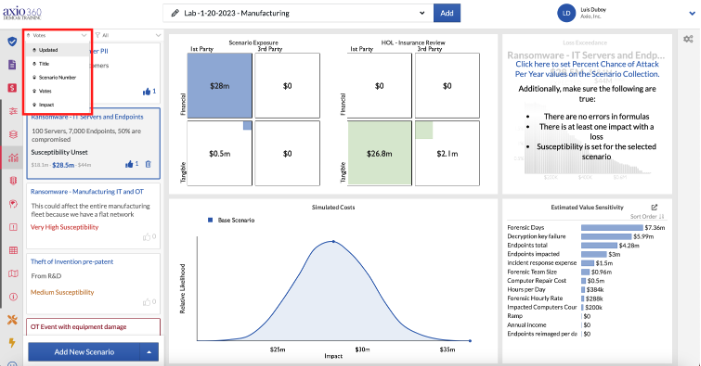Click the Add New Scenario button
Viewport: 701px width, 366px height.
click(84, 352)
